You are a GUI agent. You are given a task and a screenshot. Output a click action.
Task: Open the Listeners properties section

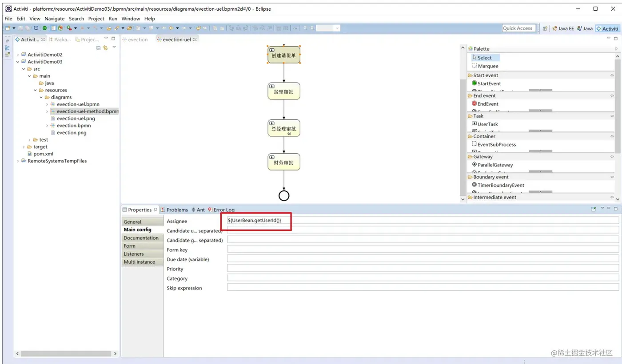(x=143, y=254)
